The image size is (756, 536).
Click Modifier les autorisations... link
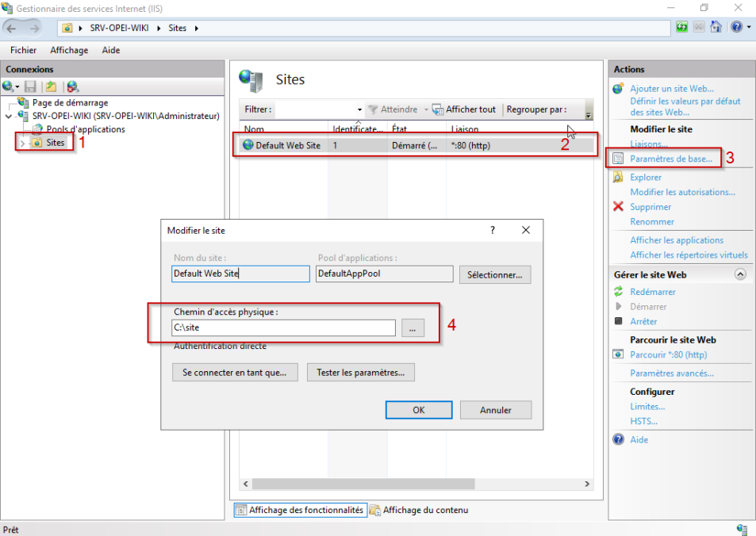click(682, 192)
